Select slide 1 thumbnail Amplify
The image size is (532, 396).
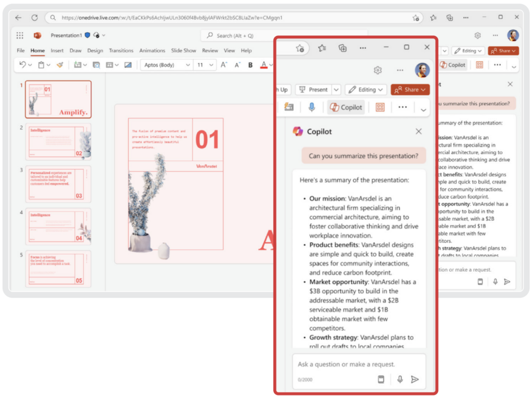[x=58, y=99]
